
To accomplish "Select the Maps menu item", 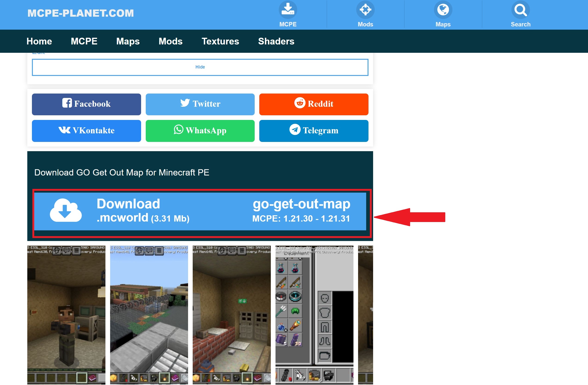I will [x=128, y=41].
